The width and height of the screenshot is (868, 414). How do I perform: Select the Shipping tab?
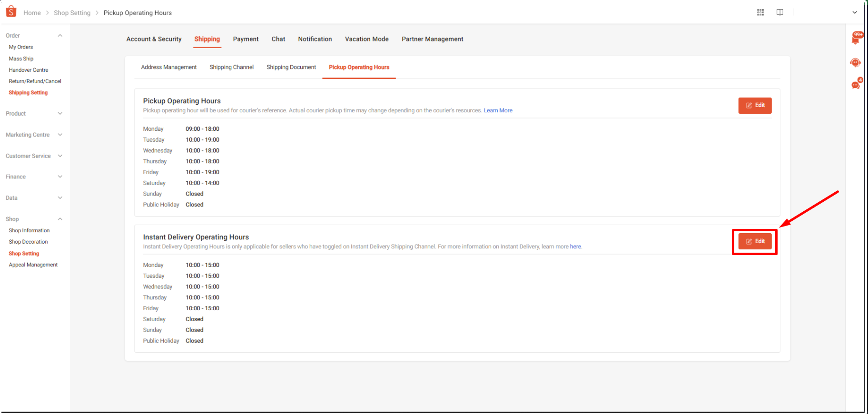(x=207, y=39)
